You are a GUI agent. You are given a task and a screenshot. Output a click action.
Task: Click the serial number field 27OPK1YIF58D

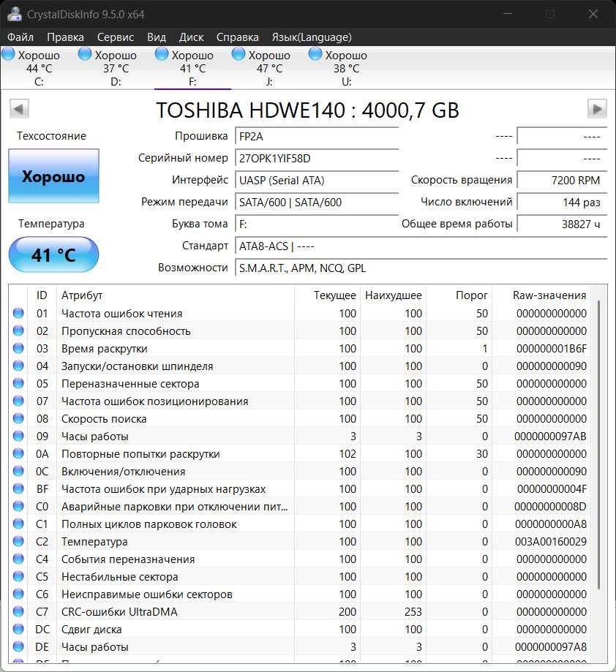tap(317, 158)
